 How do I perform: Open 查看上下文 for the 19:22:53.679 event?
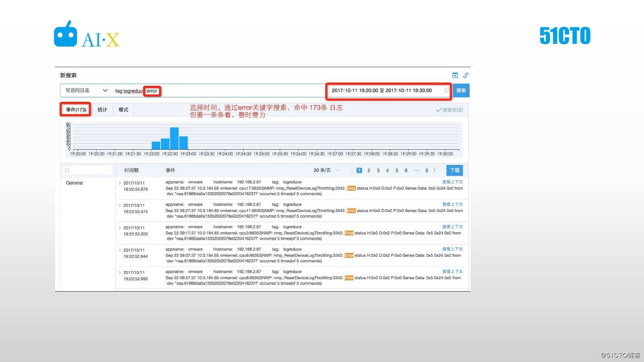pyautogui.click(x=452, y=182)
